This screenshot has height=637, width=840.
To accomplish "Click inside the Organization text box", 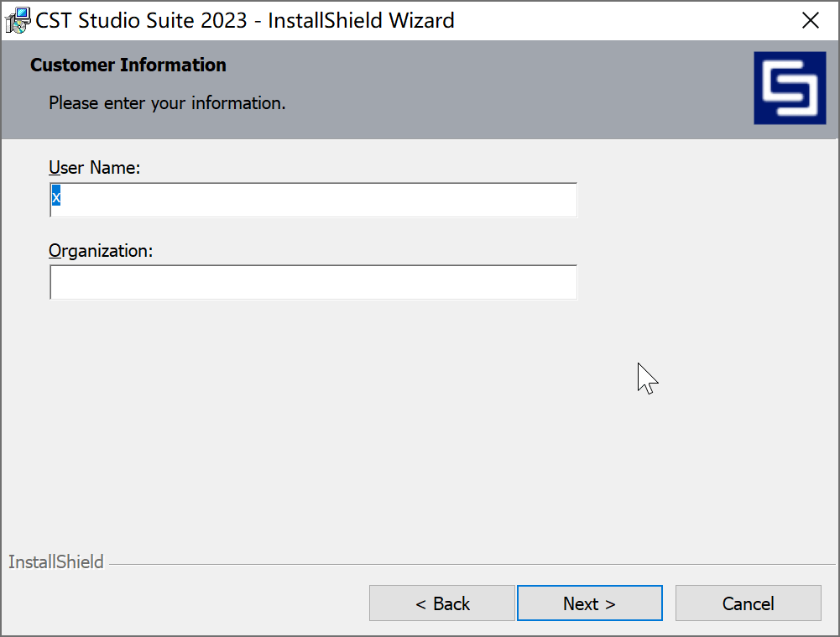I will [x=313, y=282].
